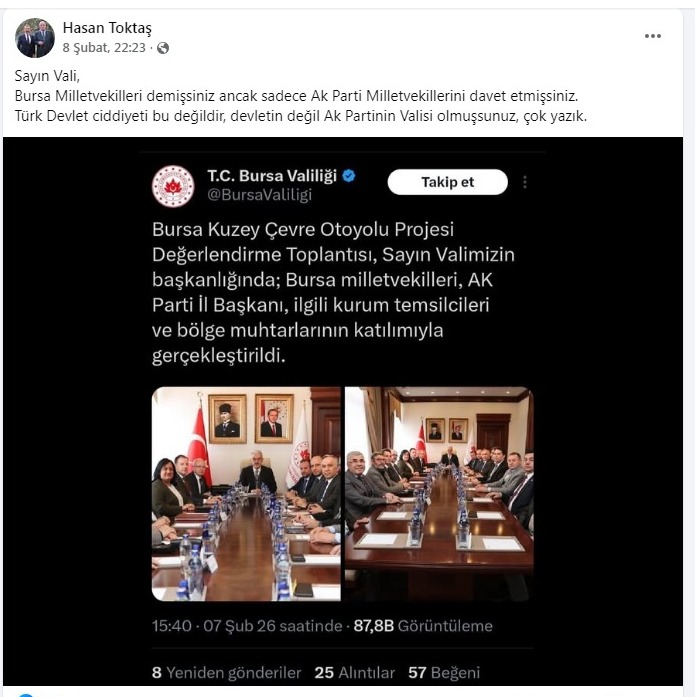Screen dimensions: 695x697
Task: Click the Takip et follow button
Action: (x=447, y=182)
